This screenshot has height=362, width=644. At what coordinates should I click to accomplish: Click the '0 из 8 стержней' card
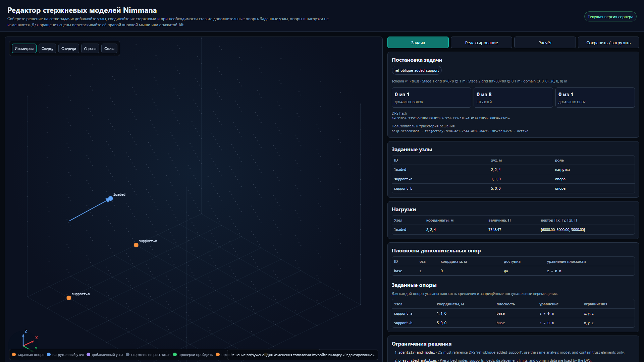(513, 98)
